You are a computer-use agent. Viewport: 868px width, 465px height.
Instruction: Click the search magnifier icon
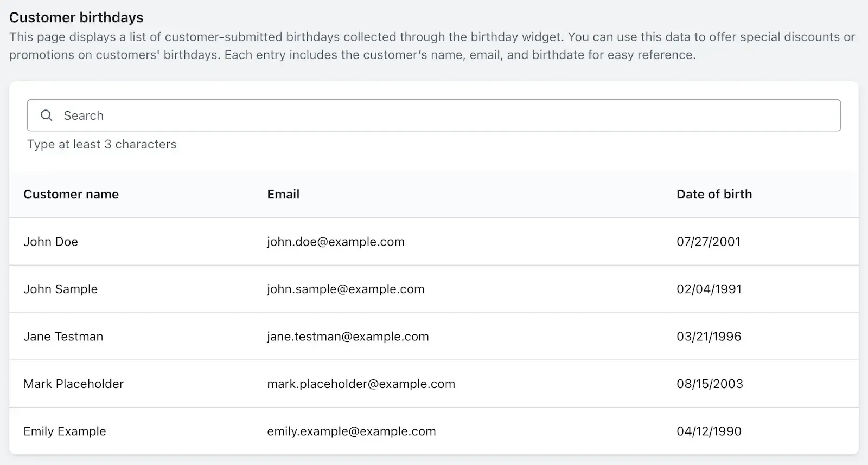click(47, 115)
